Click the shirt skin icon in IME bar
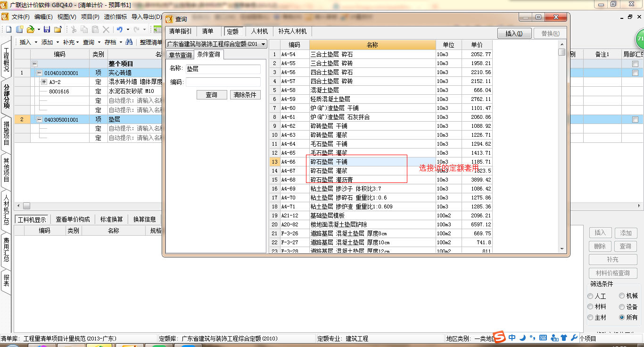 point(563,338)
